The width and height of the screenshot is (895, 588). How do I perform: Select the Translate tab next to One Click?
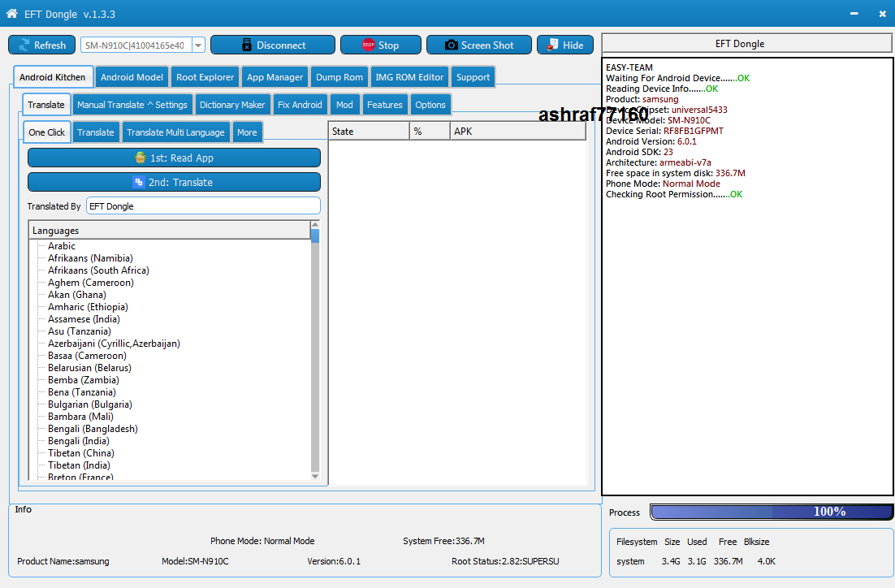pyautogui.click(x=95, y=132)
